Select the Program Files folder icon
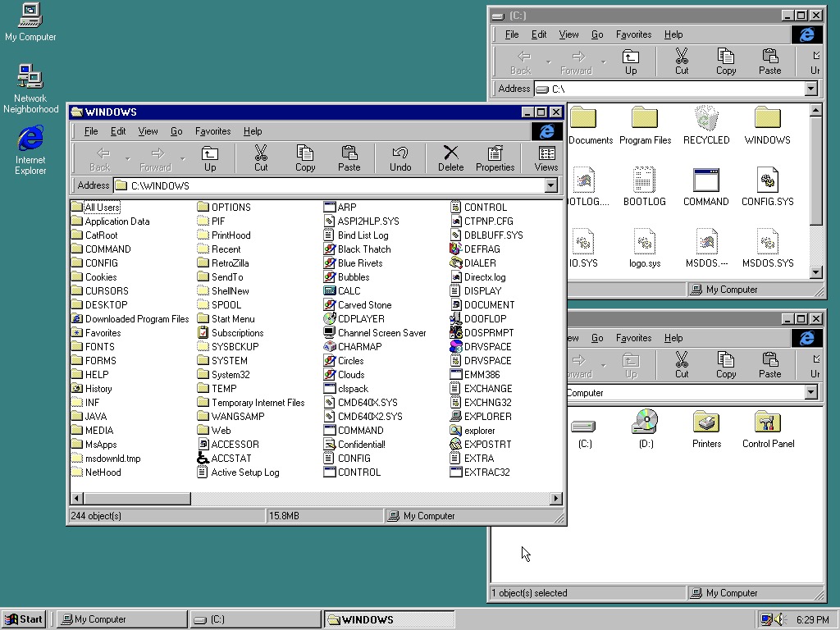 [645, 126]
